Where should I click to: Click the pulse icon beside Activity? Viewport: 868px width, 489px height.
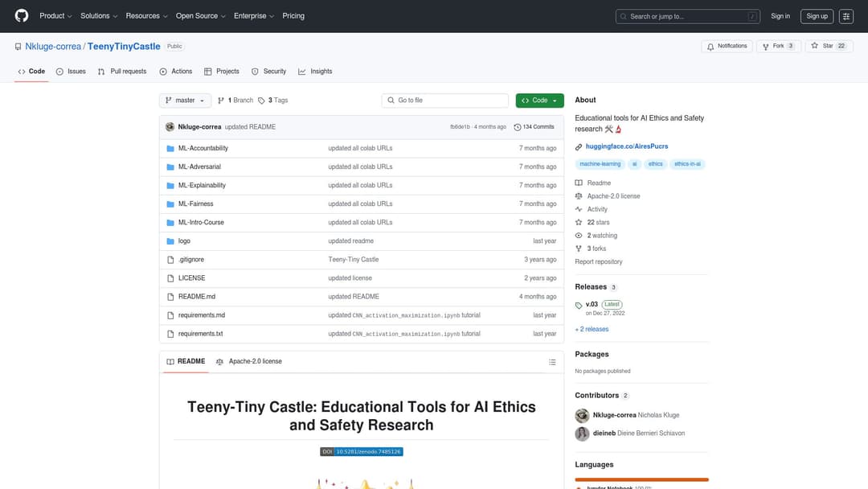click(x=579, y=209)
